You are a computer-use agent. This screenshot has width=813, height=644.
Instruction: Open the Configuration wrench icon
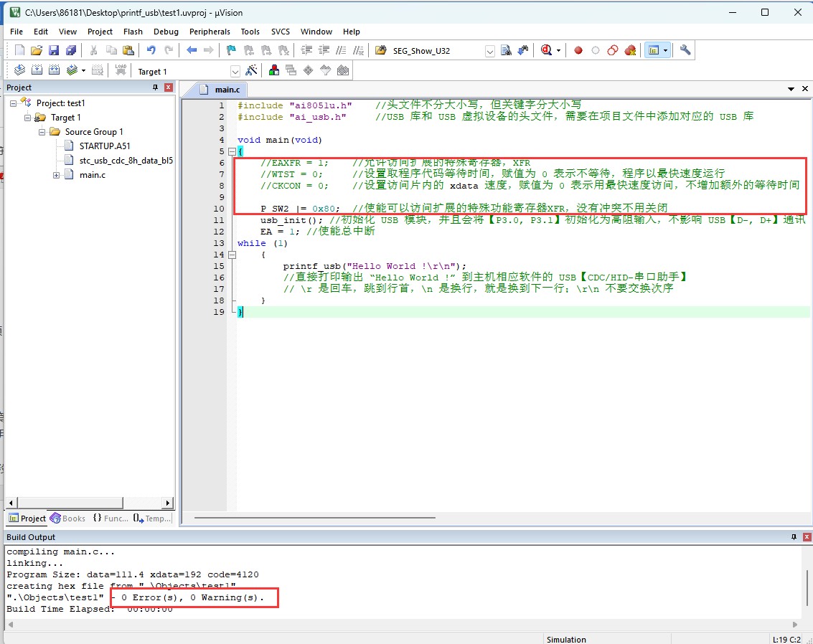[x=685, y=50]
